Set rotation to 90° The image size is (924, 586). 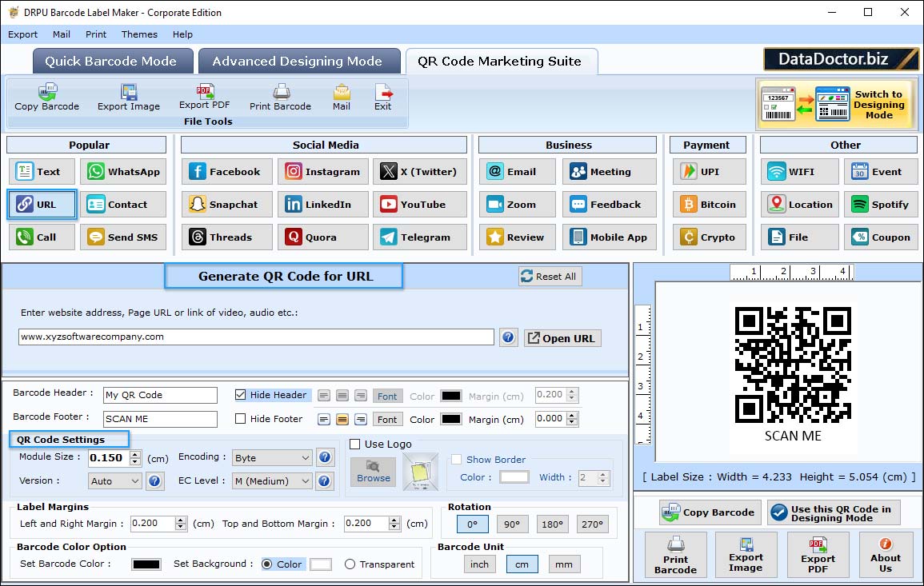click(x=512, y=524)
